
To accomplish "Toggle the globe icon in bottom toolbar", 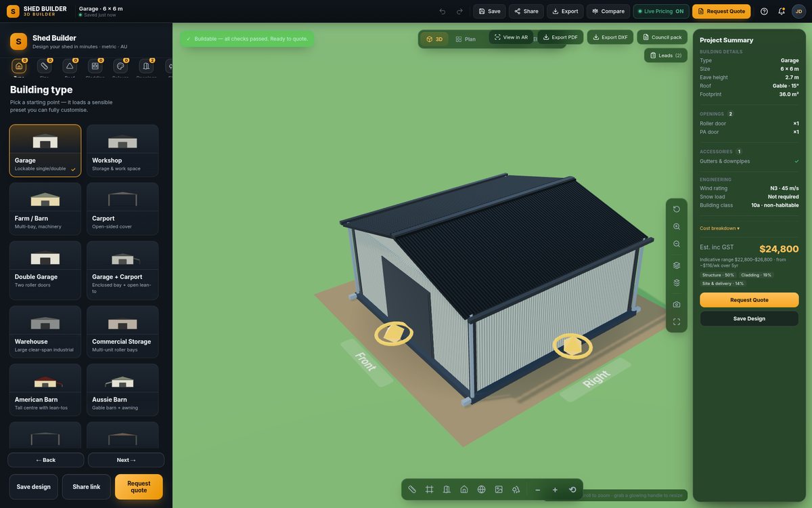I will click(482, 490).
